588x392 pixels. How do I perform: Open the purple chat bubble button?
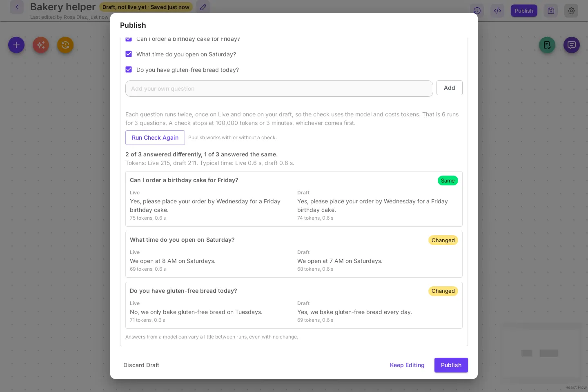click(572, 45)
